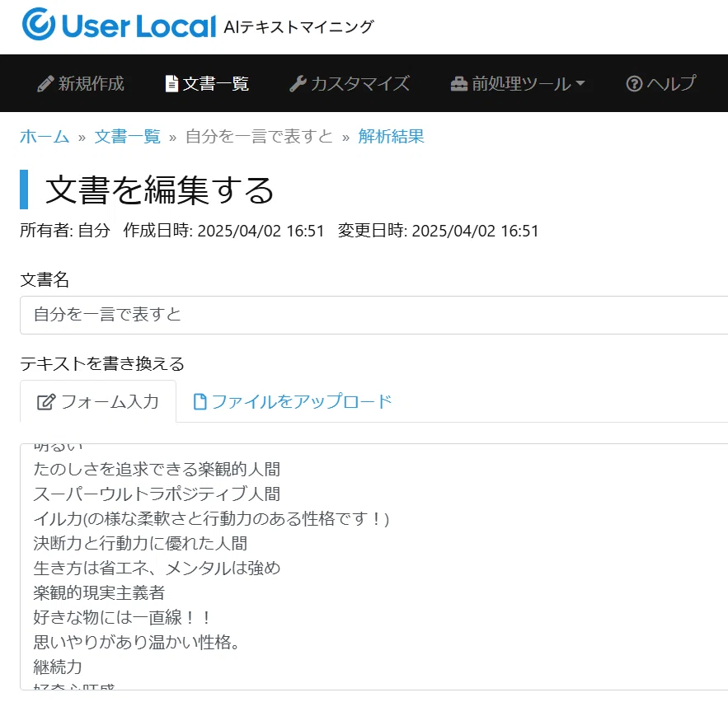Click the User Local swirl logo icon
This screenshot has height=702, width=728.
click(39, 24)
